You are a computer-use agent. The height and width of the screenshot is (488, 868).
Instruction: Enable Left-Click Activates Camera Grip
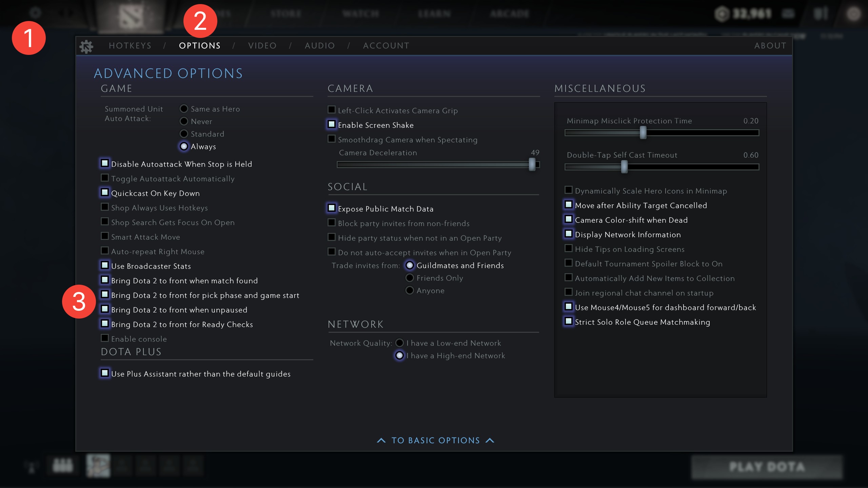332,110
